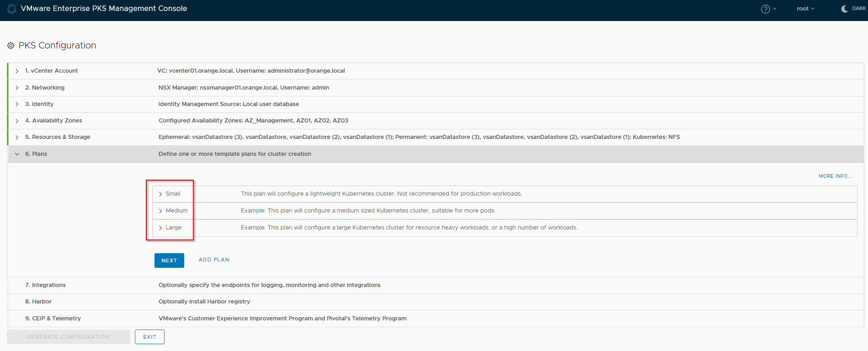Click the Medium plan name
This screenshot has height=351, width=868.
coord(176,211)
